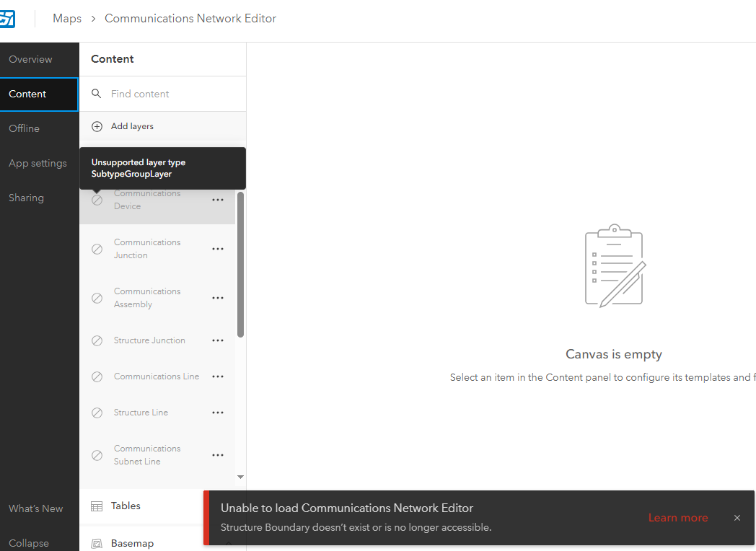The height and width of the screenshot is (551, 756).
Task: Focus the Find content search field
Action: pyautogui.click(x=163, y=94)
